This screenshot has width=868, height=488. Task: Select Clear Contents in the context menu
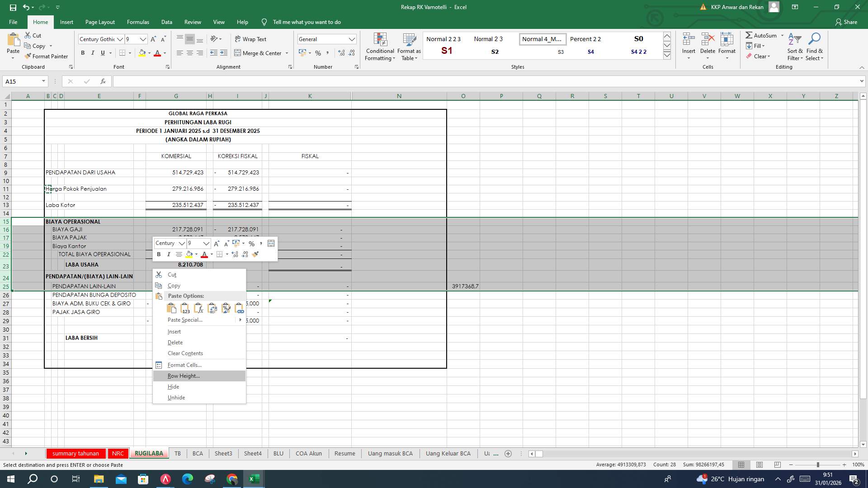pyautogui.click(x=184, y=353)
